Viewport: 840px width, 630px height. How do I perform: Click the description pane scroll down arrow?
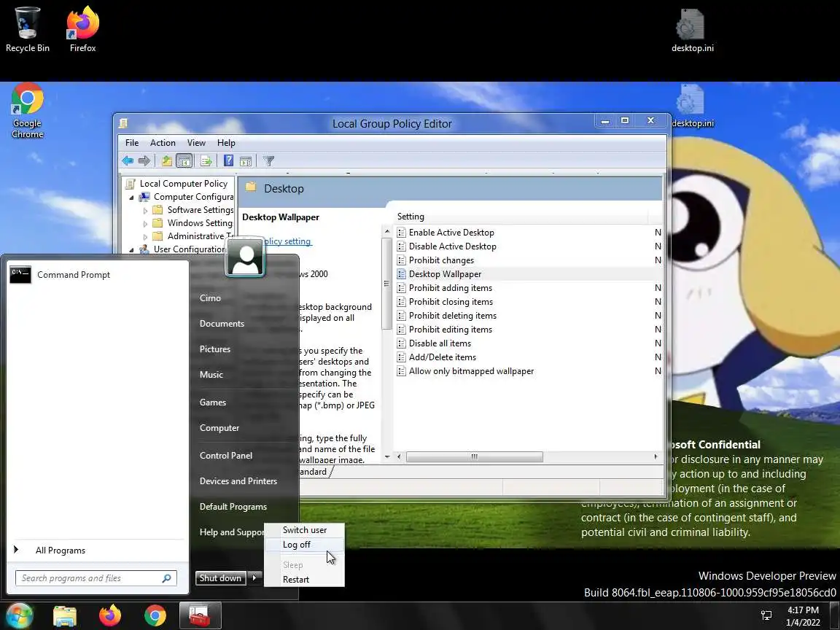point(386,457)
